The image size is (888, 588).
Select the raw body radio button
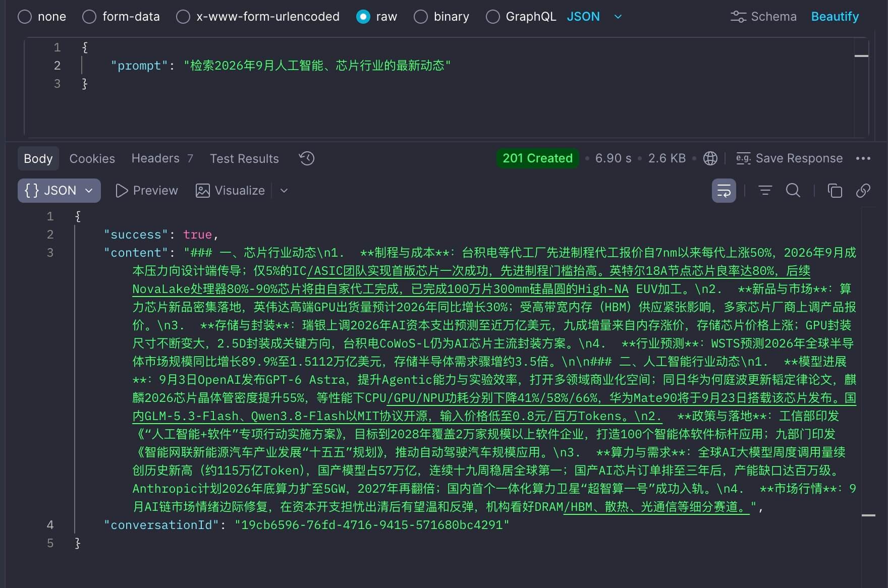click(x=363, y=17)
